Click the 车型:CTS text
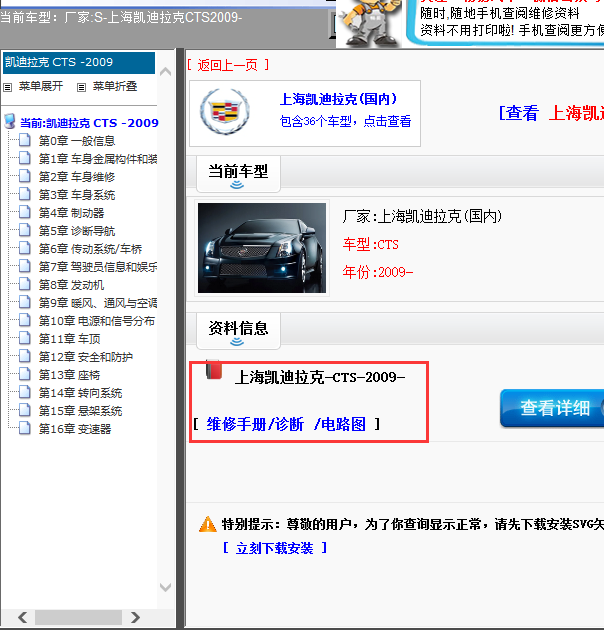This screenshot has height=630, width=604. click(371, 244)
